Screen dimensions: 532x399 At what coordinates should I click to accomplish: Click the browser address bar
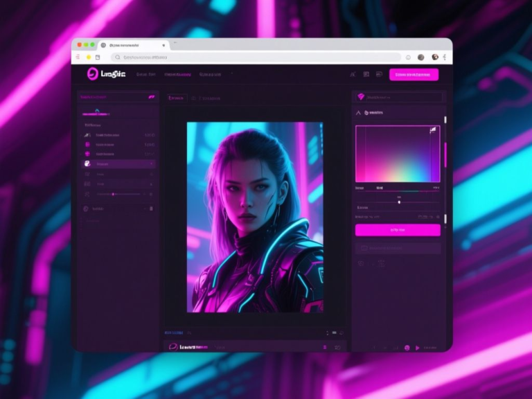click(x=256, y=57)
